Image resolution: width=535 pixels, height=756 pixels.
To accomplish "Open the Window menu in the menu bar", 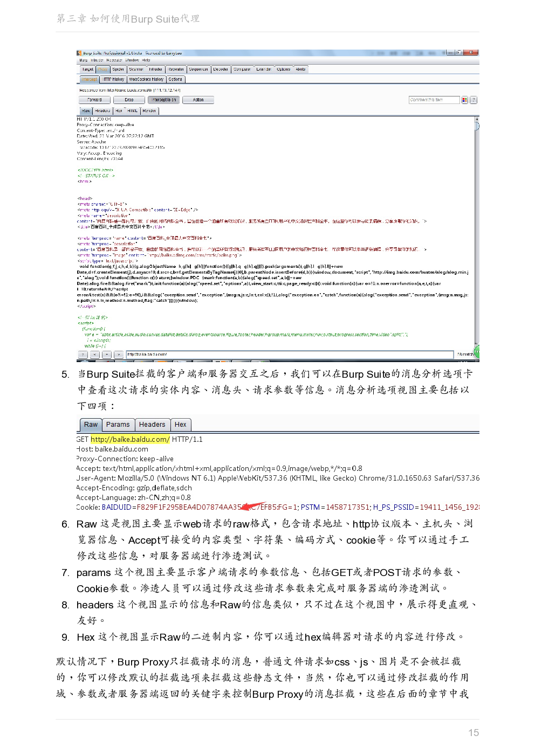I will tap(132, 60).
